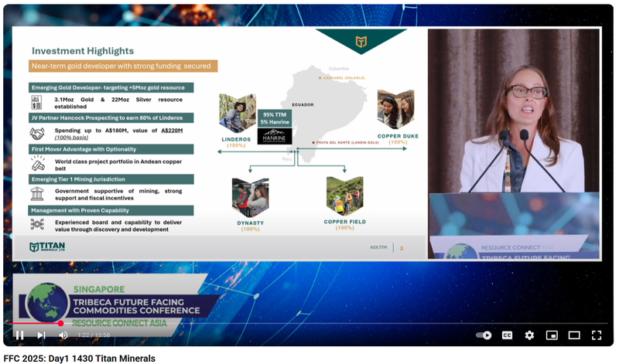Switch to theater mode
The width and height of the screenshot is (619, 364).
pyautogui.click(x=574, y=335)
